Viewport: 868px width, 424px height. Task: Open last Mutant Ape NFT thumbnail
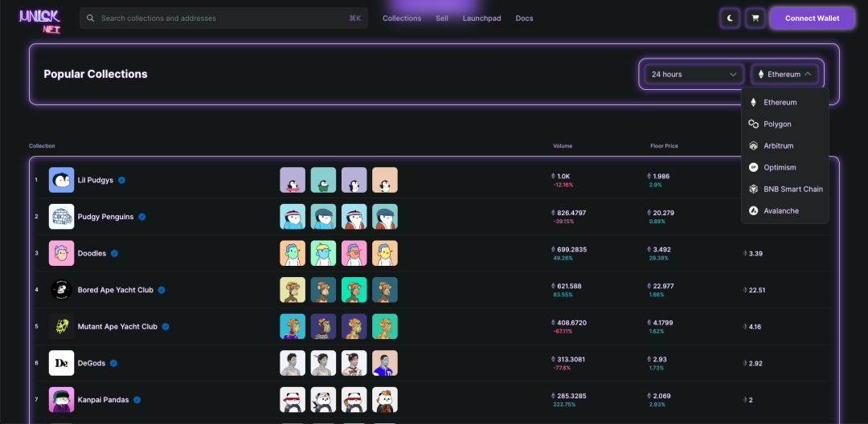(385, 327)
